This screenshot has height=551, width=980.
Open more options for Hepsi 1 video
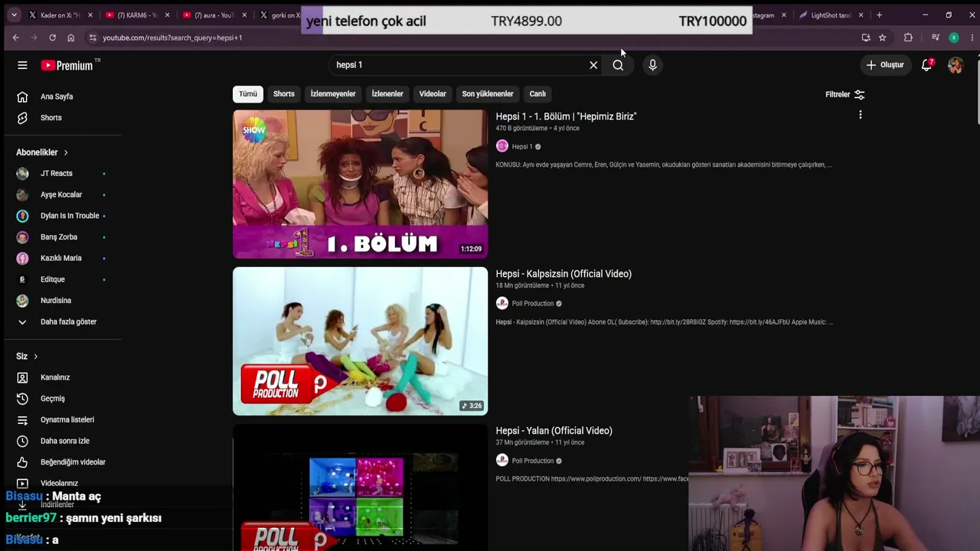(861, 115)
